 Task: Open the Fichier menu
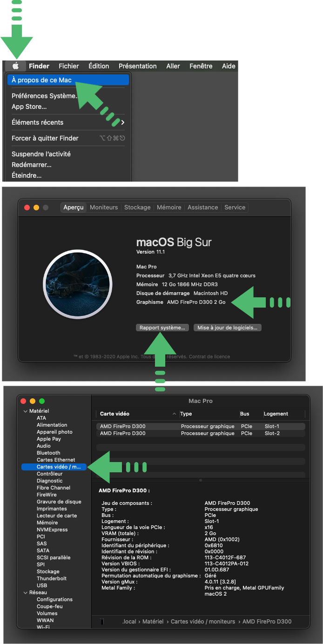click(69, 66)
